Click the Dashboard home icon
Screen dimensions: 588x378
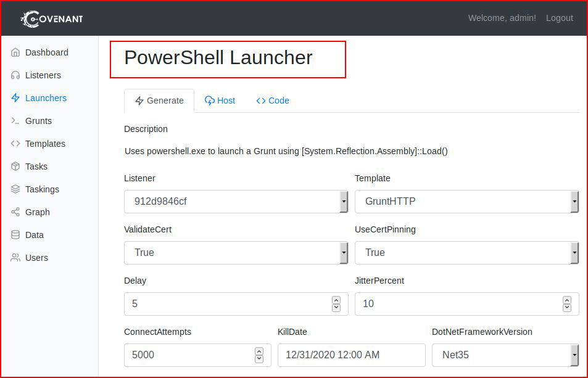15,52
